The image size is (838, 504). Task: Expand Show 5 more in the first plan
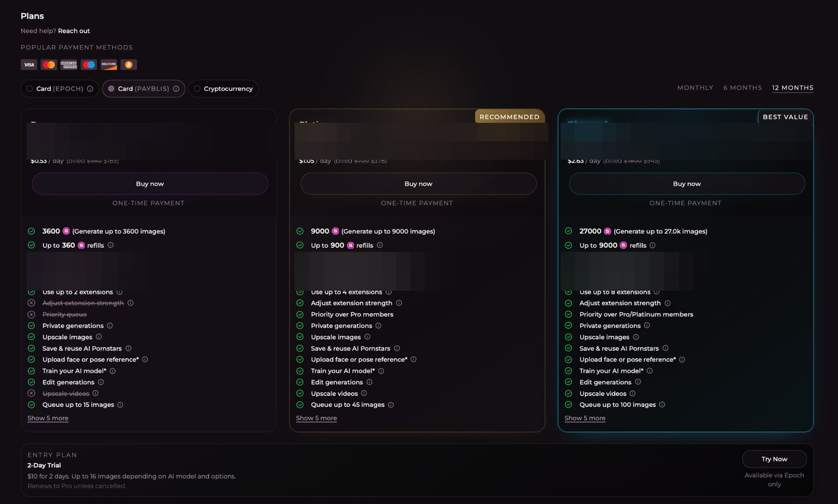[48, 418]
